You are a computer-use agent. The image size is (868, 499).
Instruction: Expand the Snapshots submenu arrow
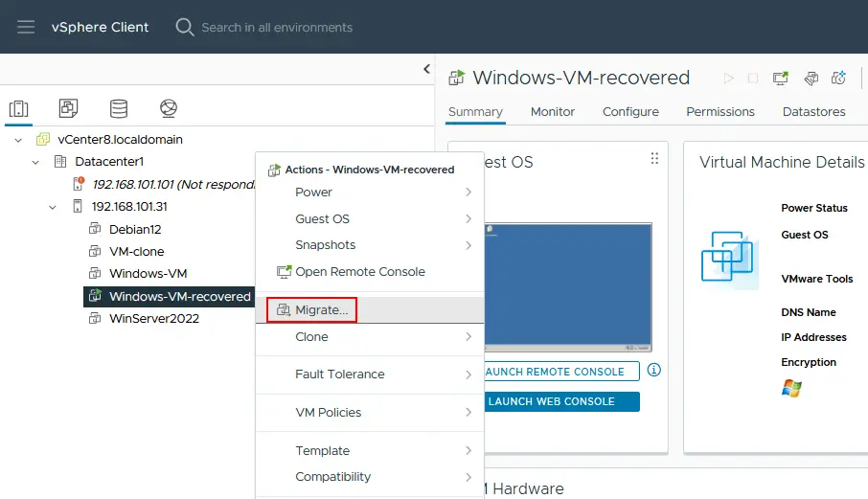pos(468,245)
